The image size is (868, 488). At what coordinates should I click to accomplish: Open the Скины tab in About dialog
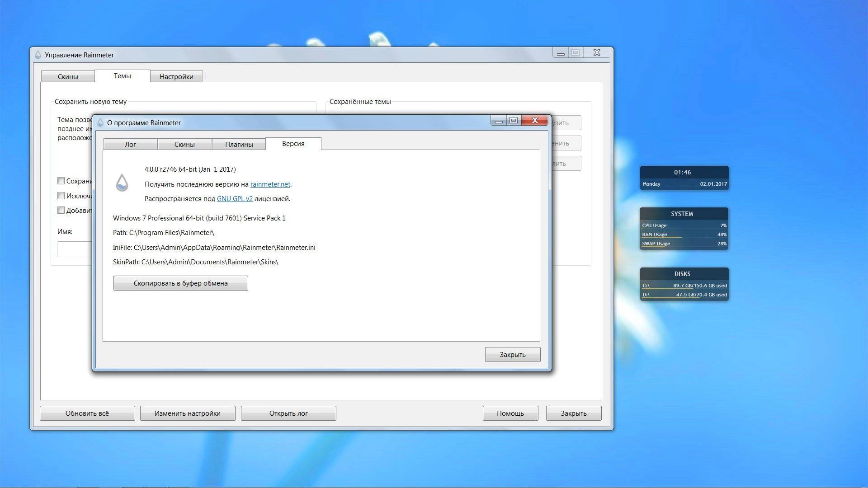(x=184, y=144)
